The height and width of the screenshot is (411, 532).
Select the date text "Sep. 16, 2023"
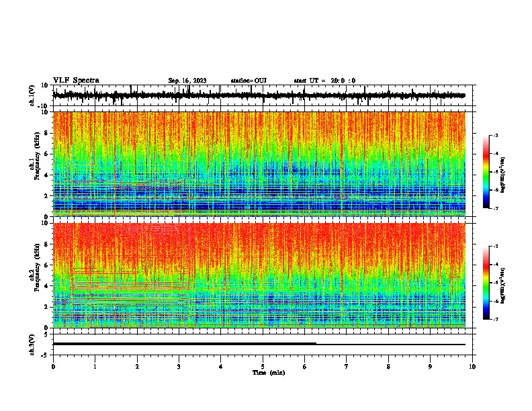(x=187, y=81)
